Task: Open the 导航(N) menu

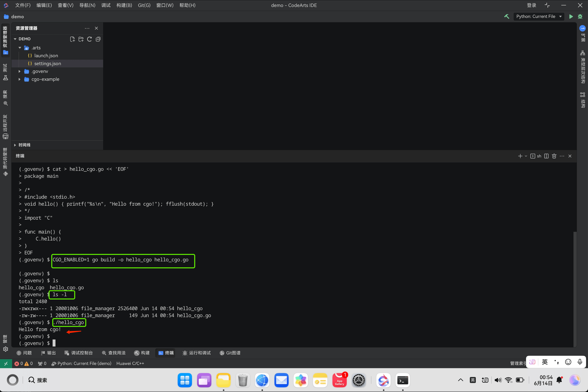Action: pyautogui.click(x=87, y=5)
